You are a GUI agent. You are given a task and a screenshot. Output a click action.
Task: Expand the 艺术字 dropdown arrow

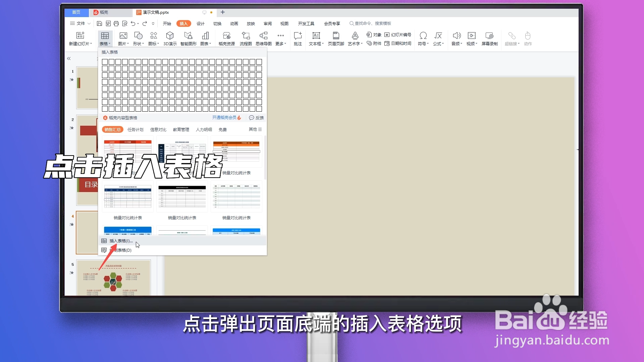(362, 44)
